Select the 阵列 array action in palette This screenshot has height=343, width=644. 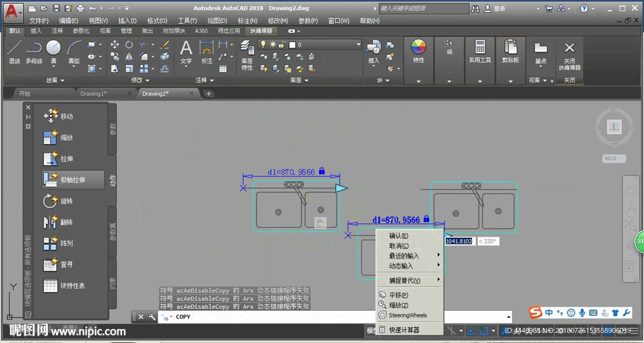58,243
